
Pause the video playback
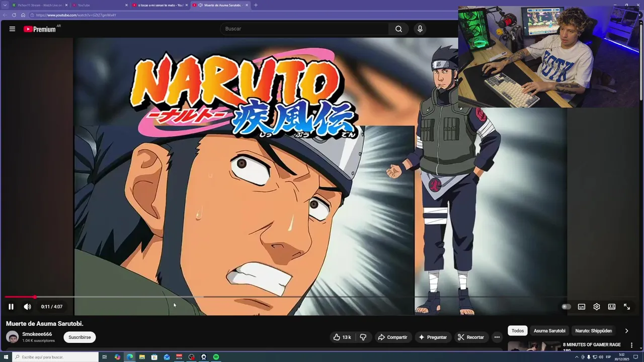point(11,307)
